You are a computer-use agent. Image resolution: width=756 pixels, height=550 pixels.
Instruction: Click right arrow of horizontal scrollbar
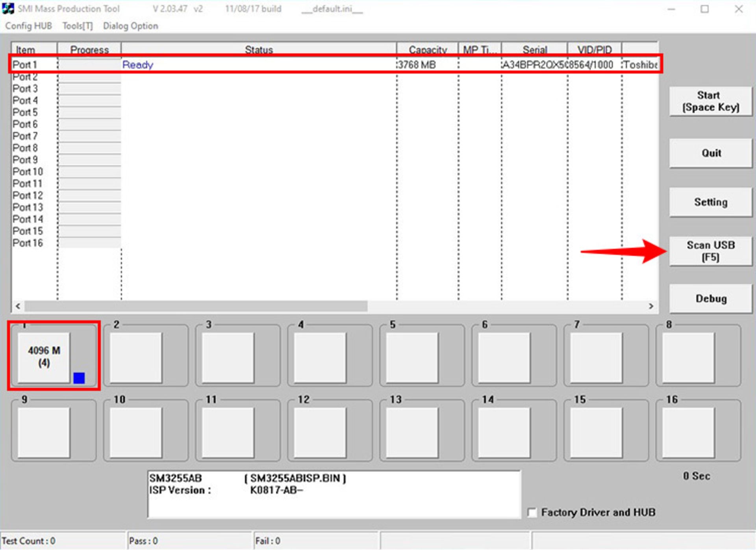[651, 306]
